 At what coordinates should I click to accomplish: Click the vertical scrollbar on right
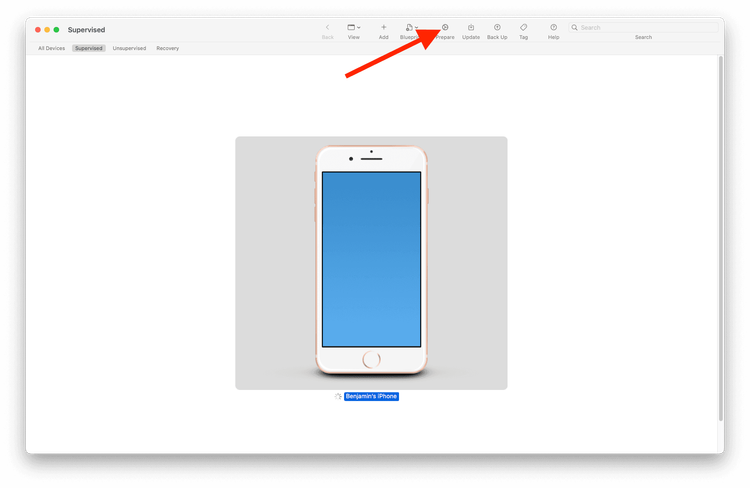[720, 240]
